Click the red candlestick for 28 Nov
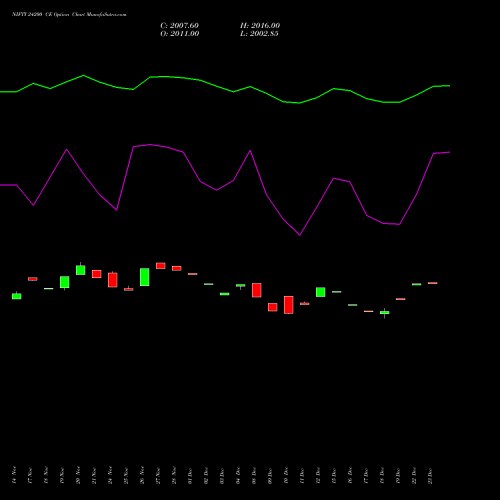 click(x=177, y=268)
